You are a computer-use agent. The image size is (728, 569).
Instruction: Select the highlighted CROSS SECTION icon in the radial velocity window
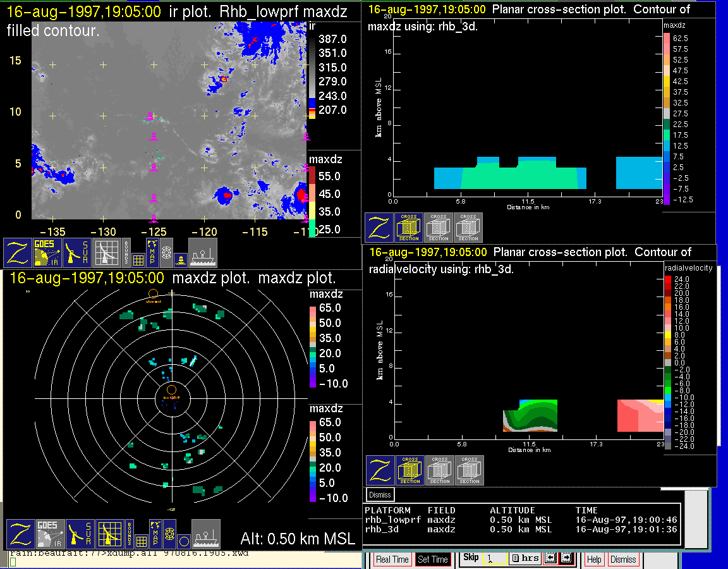pos(409,470)
